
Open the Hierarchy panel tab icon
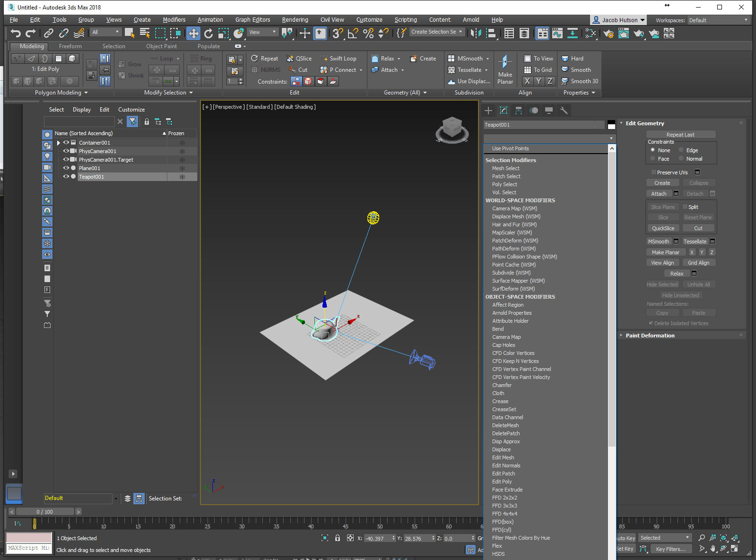tap(519, 111)
